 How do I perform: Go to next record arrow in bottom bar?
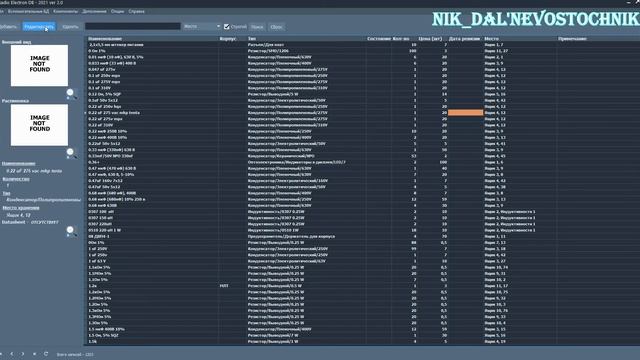(22, 354)
